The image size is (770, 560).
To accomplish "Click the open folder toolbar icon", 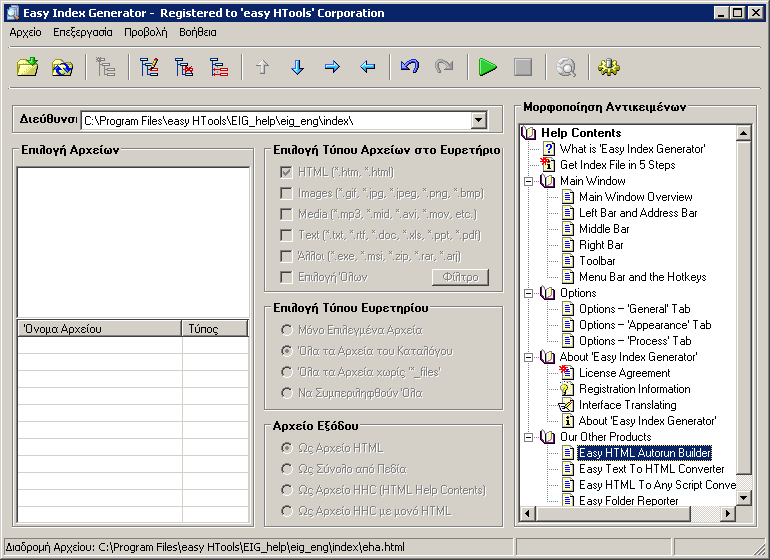I will point(28,67).
